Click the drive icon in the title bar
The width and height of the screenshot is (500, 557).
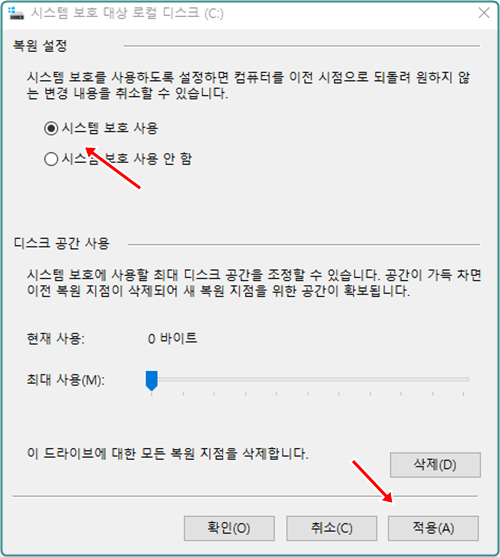tap(16, 13)
